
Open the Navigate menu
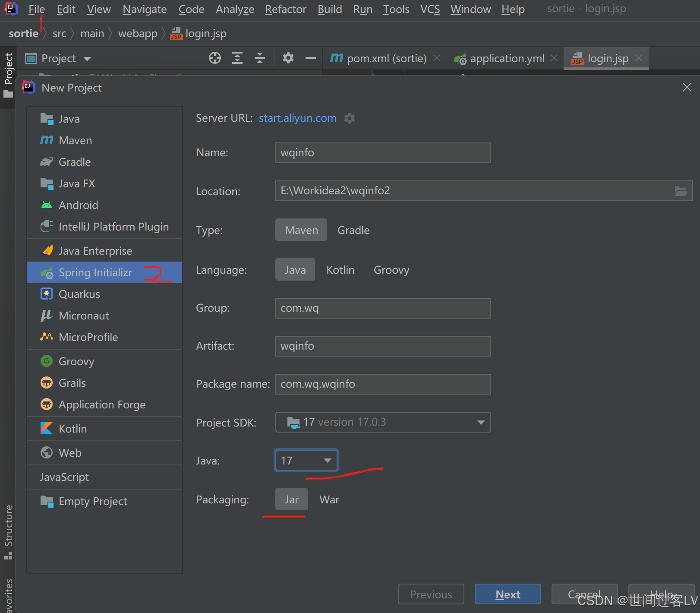pyautogui.click(x=145, y=9)
